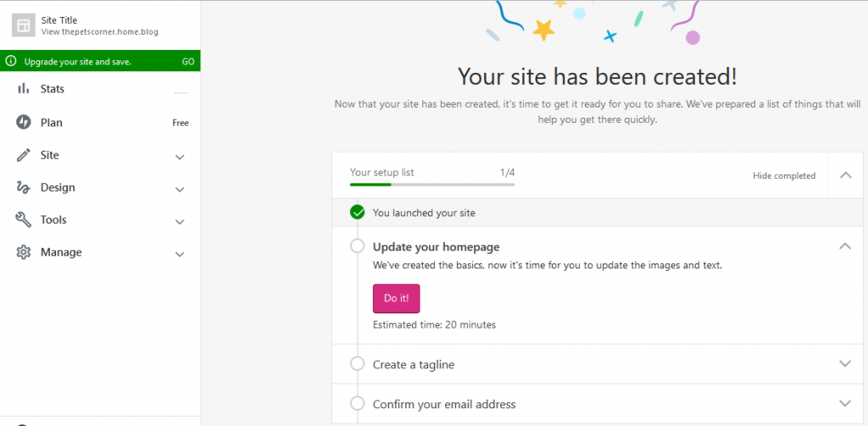Image resolution: width=868 pixels, height=426 pixels.
Task: Click the Site pencil icon
Action: pyautogui.click(x=23, y=156)
